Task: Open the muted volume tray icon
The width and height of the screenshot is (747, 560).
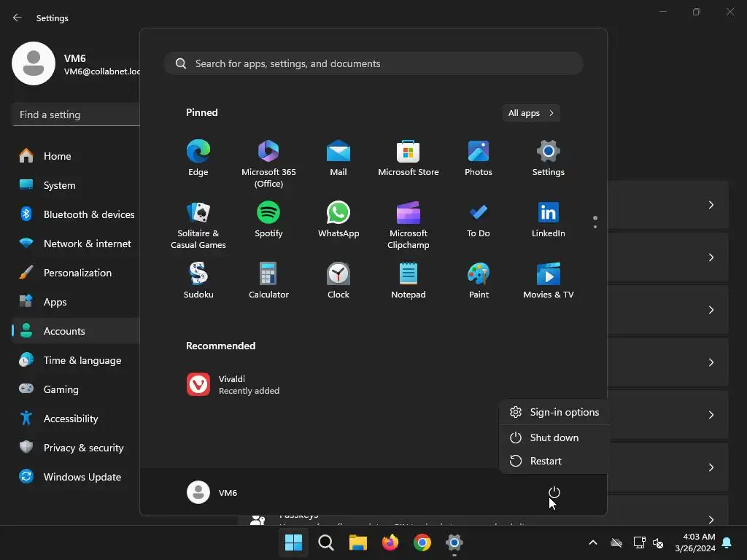Action: [658, 542]
